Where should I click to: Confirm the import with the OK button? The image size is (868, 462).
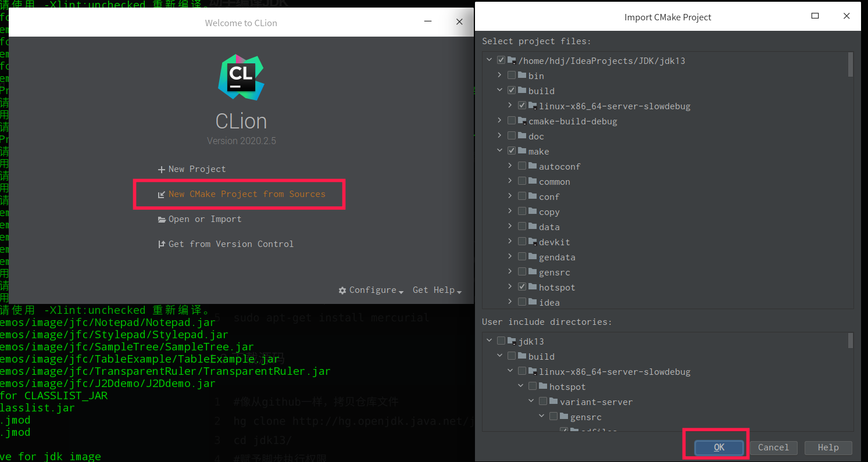719,447
